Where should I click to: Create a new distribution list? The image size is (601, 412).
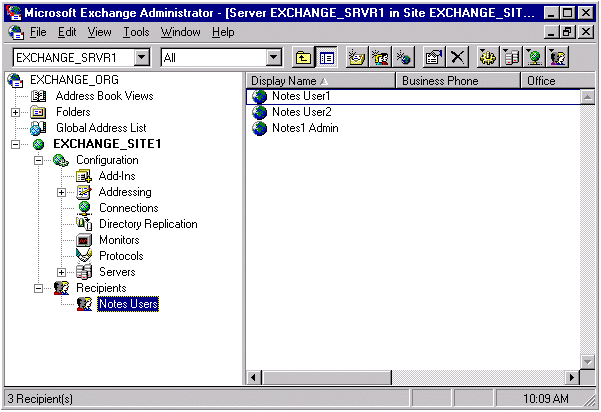[380, 57]
